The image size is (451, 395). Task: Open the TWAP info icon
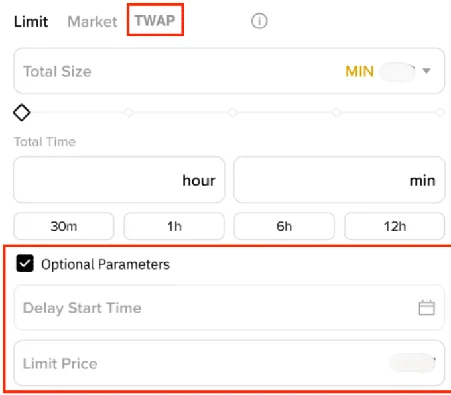coord(259,21)
